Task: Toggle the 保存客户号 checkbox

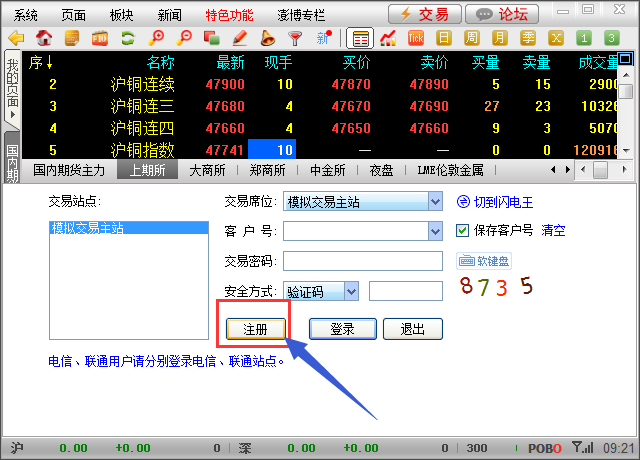Action: click(462, 231)
